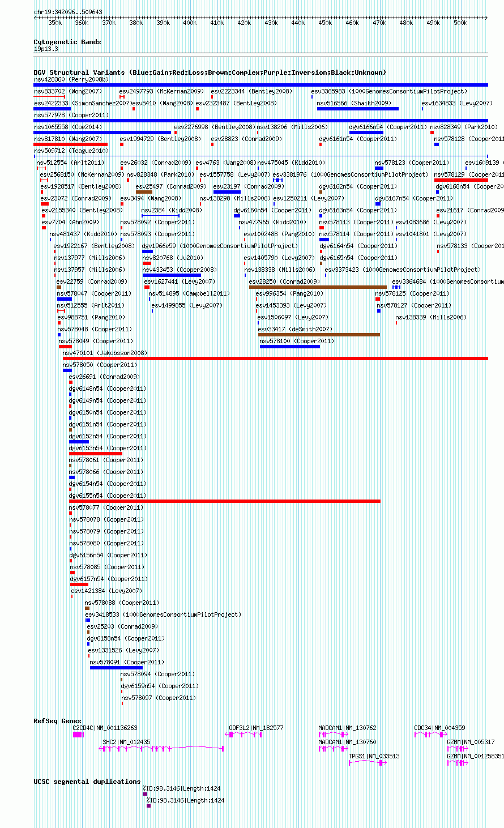Screen dimensions: 504x828
Task: Select the red dgv6155n54 (Cooper2011) loss bar
Action: click(225, 501)
